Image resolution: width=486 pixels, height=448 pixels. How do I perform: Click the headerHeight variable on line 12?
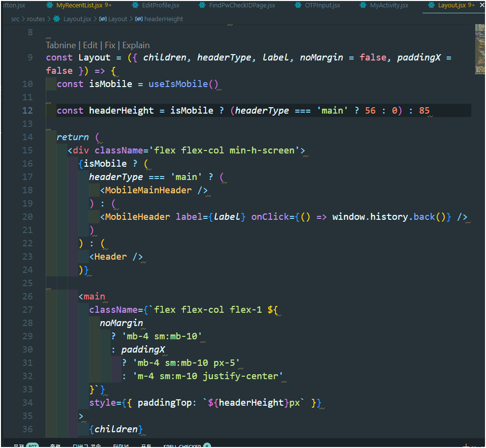point(121,111)
